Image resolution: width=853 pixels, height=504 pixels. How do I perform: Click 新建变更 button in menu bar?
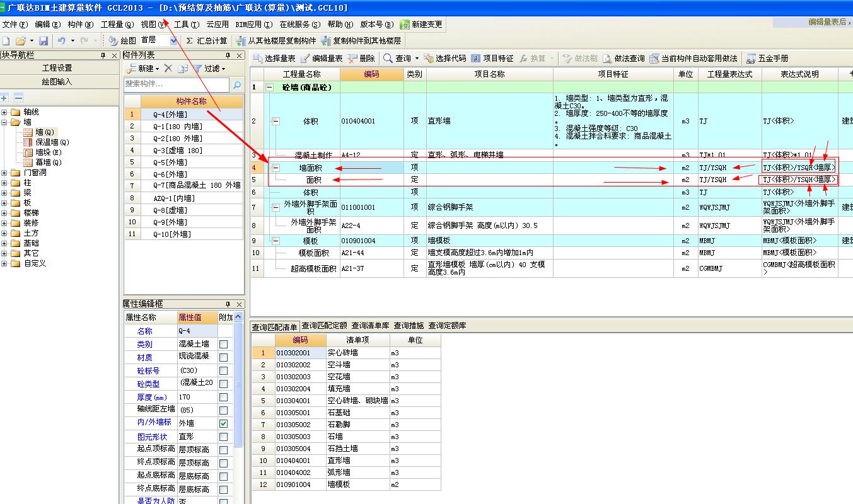421,25
